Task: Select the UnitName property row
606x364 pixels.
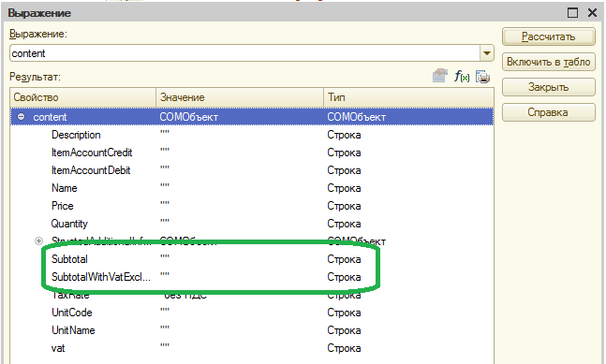Action: [252, 330]
